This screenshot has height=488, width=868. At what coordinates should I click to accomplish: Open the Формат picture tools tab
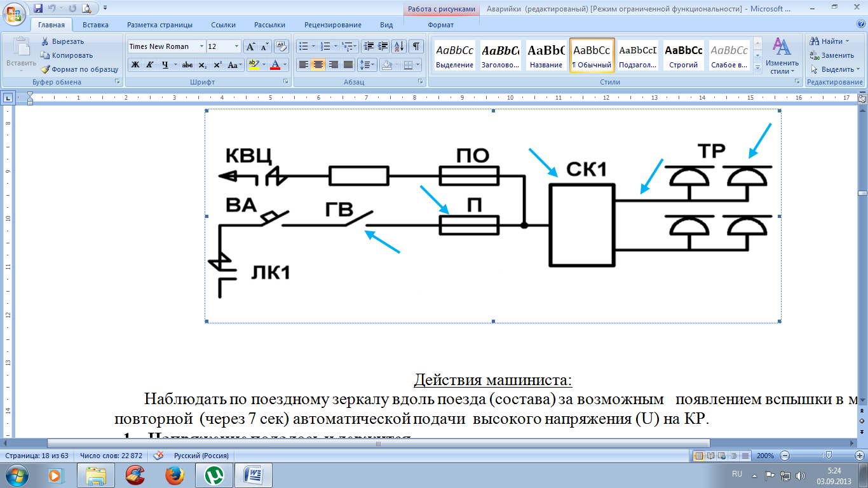[x=441, y=25]
